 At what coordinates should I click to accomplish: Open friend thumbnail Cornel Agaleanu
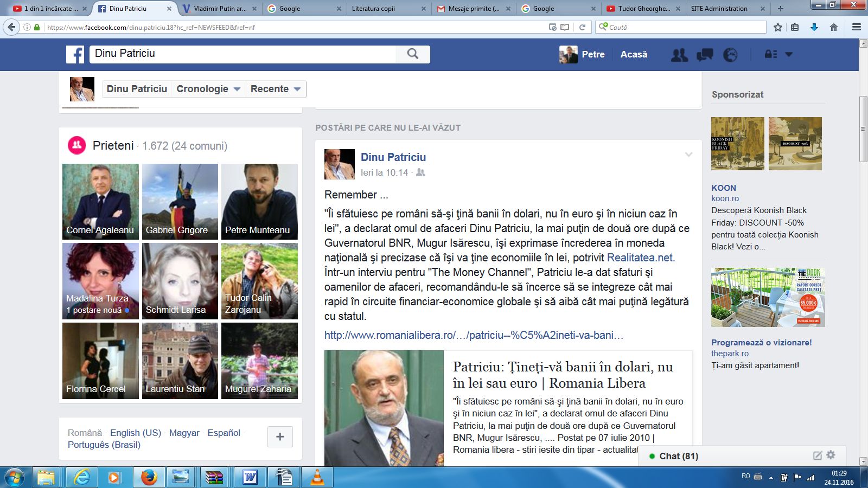click(100, 202)
